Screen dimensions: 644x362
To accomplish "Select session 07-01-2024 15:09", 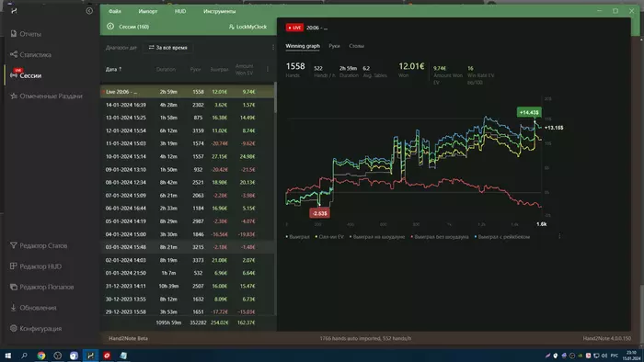I will (x=187, y=196).
